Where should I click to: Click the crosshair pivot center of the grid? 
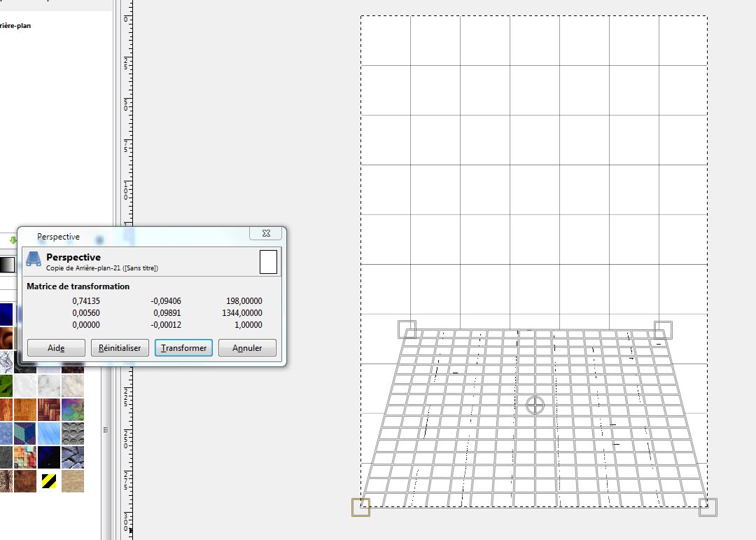tap(535, 406)
